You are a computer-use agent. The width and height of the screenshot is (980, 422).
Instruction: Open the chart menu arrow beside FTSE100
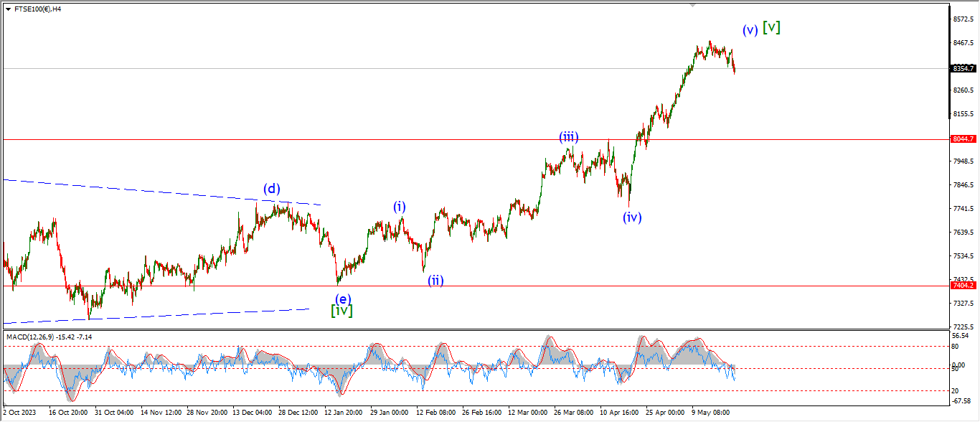pyautogui.click(x=8, y=9)
